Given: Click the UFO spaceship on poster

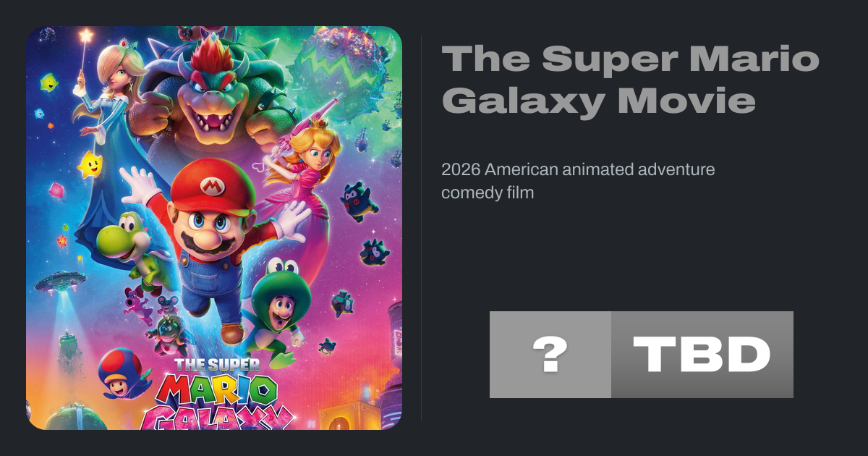Looking at the screenshot, I should point(61,282).
